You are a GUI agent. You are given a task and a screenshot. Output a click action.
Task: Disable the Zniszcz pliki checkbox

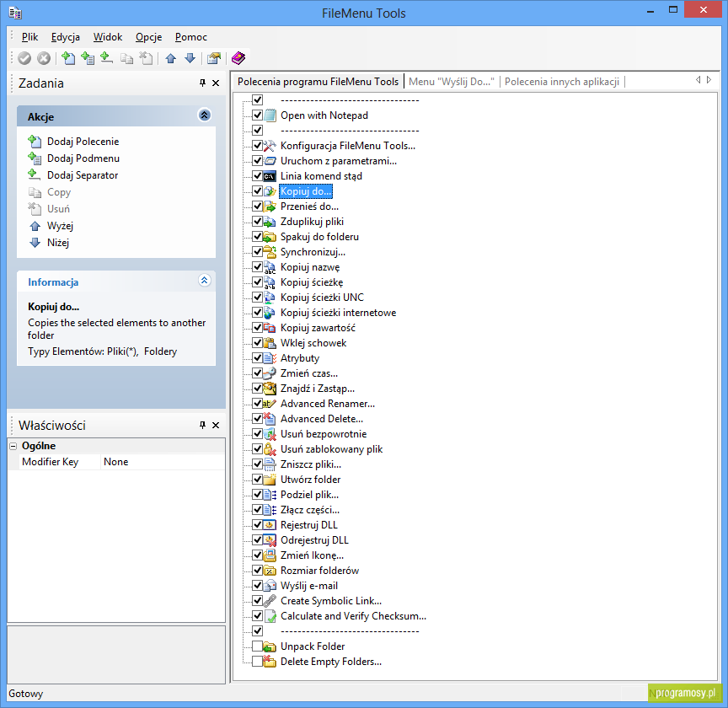(x=257, y=464)
